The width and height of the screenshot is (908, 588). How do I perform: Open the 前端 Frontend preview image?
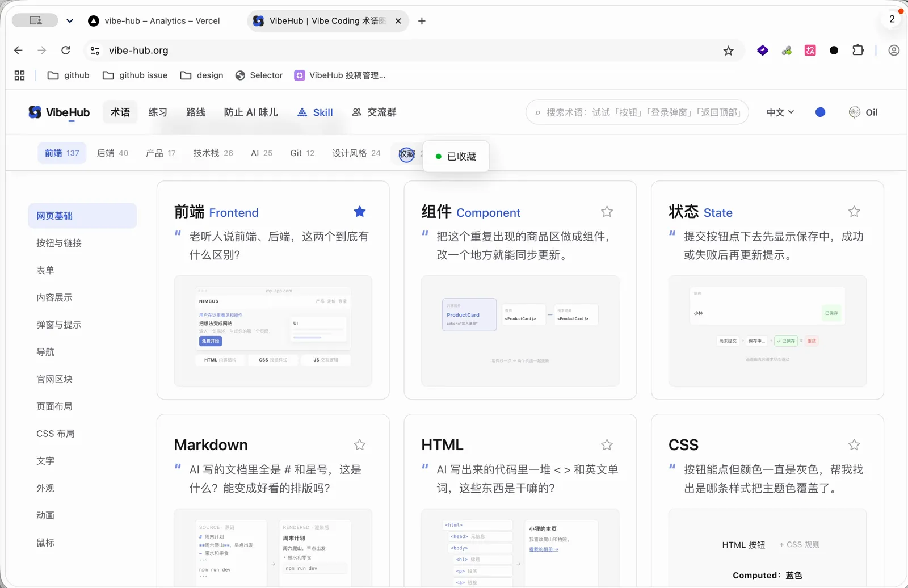pyautogui.click(x=273, y=331)
